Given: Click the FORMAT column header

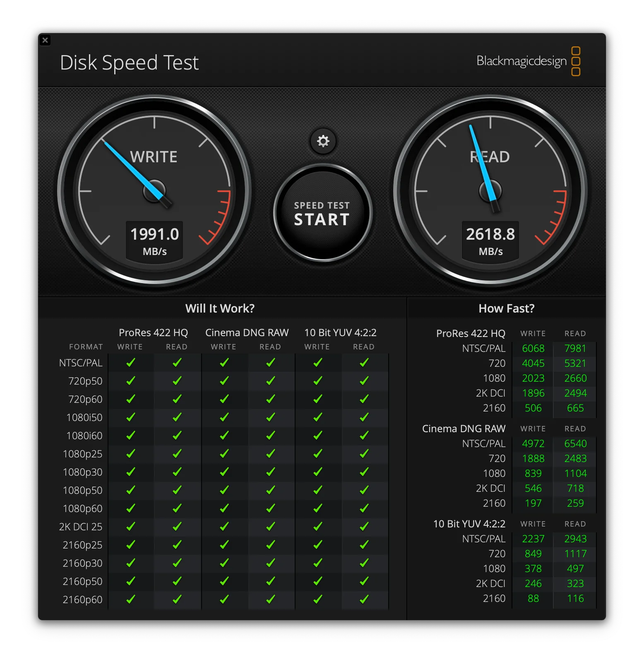Looking at the screenshot, I should pyautogui.click(x=86, y=347).
